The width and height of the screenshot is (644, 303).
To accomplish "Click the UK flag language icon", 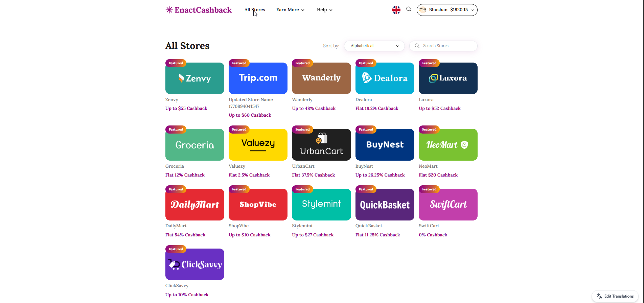I will coord(396,10).
